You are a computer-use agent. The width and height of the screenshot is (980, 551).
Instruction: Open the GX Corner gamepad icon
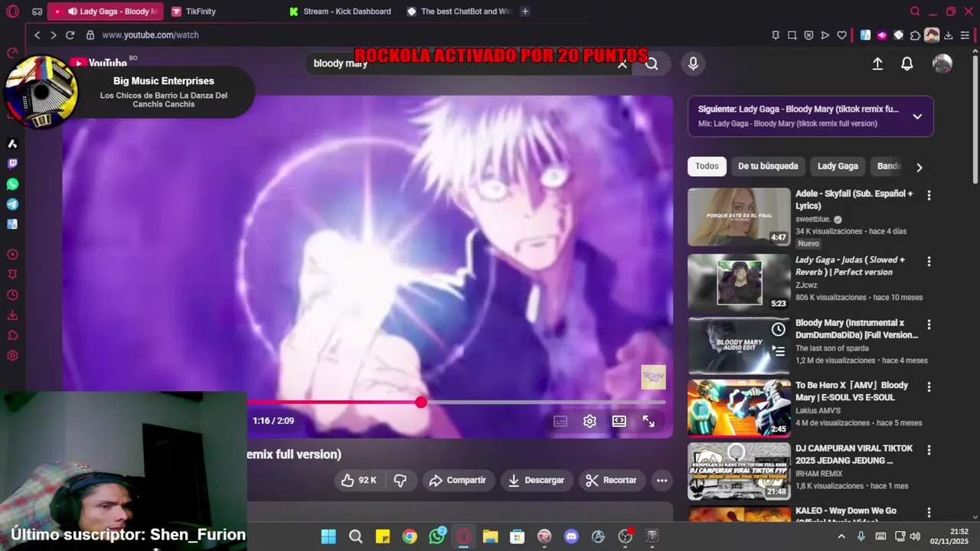click(38, 11)
